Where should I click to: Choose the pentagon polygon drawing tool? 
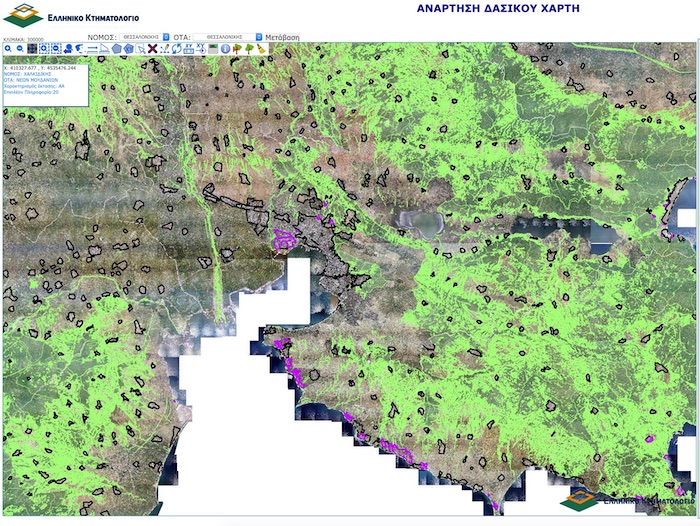tap(116, 48)
